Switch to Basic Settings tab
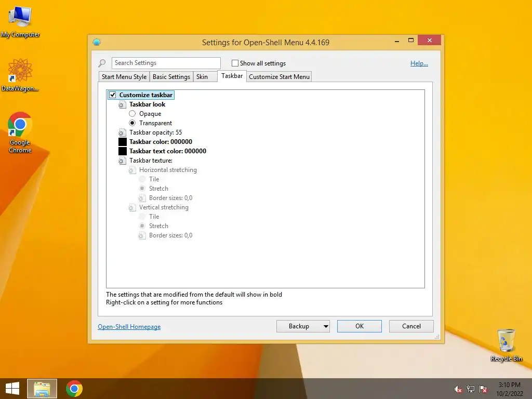This screenshot has width=532, height=399. pyautogui.click(x=171, y=77)
